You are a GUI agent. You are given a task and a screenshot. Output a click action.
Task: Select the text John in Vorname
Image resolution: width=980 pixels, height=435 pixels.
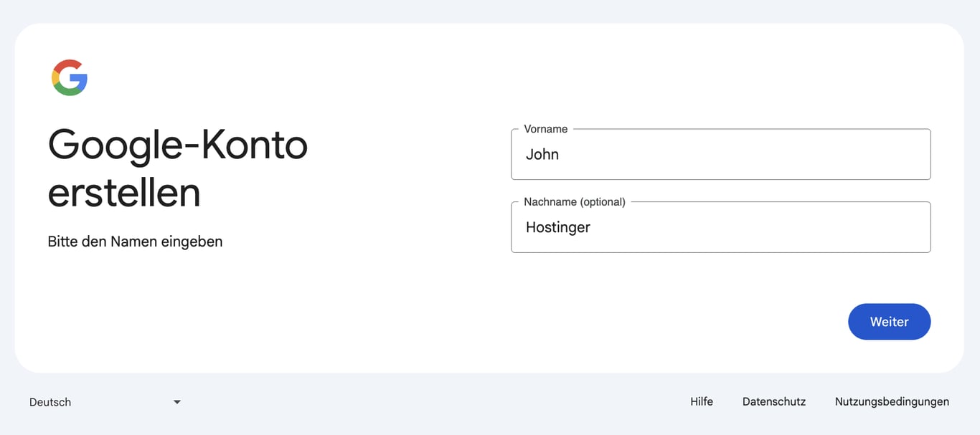542,154
